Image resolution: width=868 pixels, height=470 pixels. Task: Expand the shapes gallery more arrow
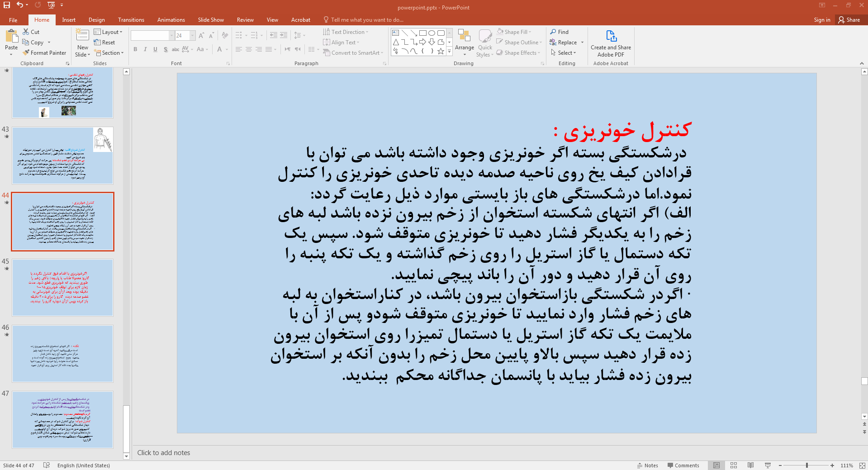coord(449,52)
